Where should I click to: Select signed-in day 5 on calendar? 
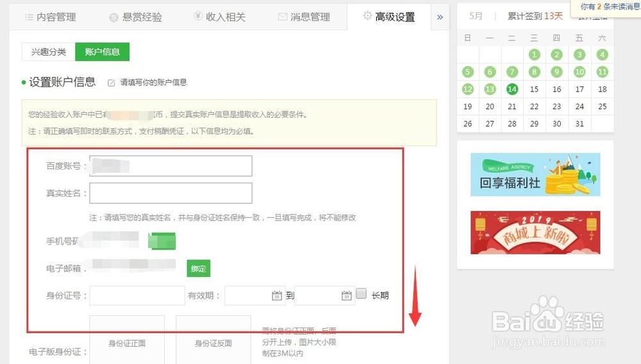click(468, 72)
